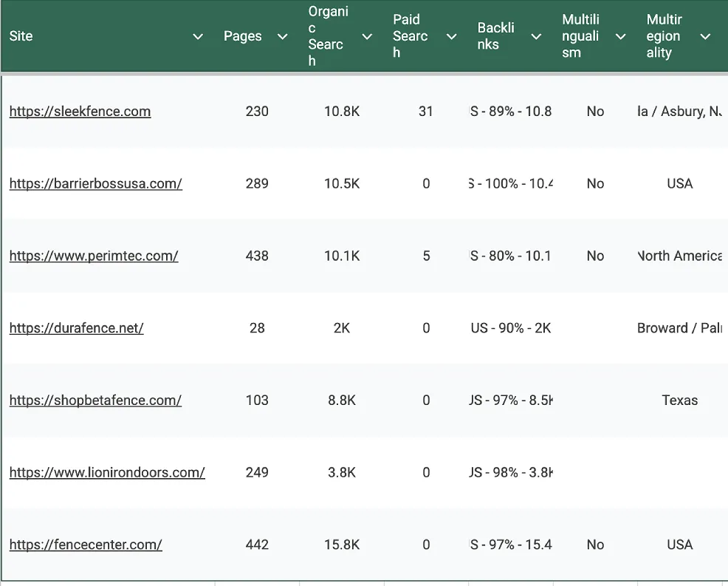This screenshot has width=728, height=586.
Task: Select the Pages cell showing 438
Action: [257, 256]
